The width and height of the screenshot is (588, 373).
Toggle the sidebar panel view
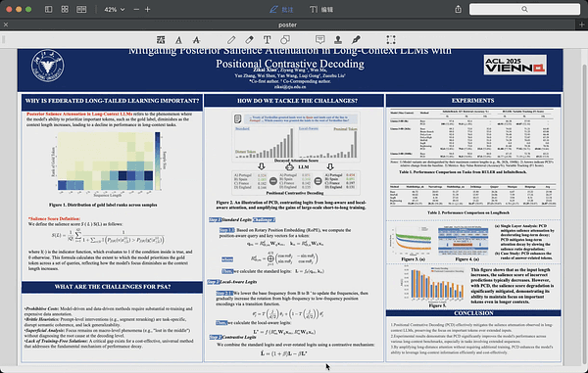click(48, 10)
